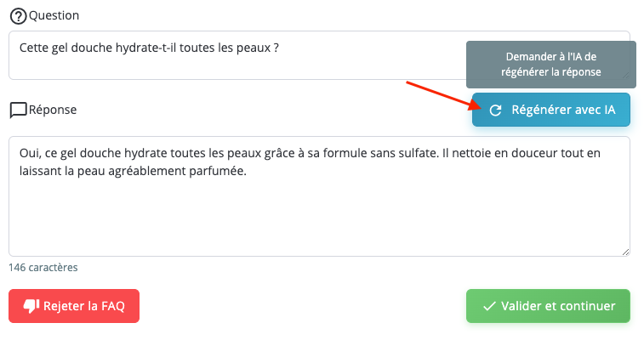
Task: Click the thumbs-down icon
Action: [x=31, y=307]
